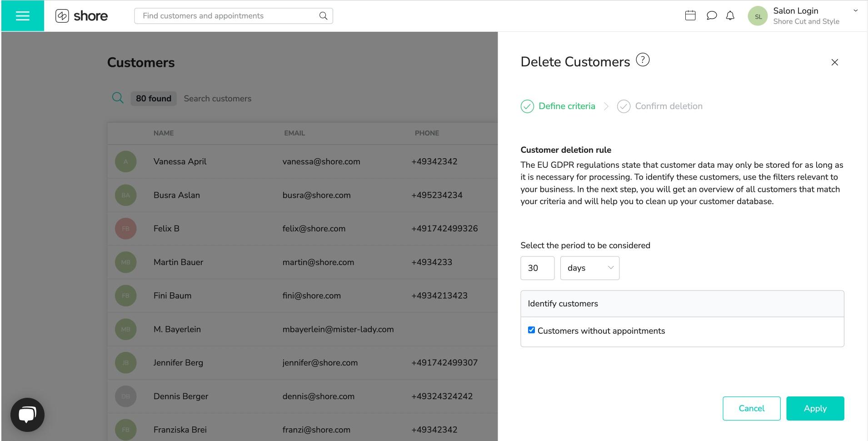Close the Delete Customers panel
Image resolution: width=868 pixels, height=441 pixels.
(x=834, y=62)
